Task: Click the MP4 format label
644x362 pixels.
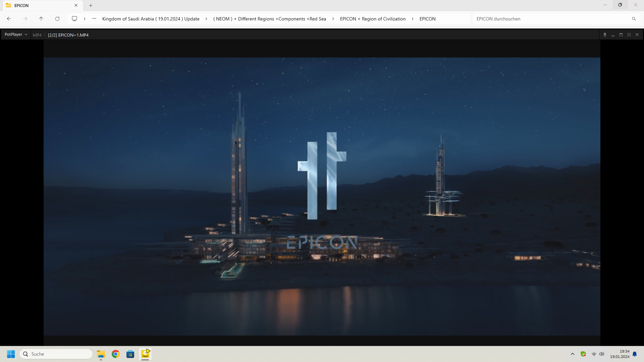Action: [37, 35]
